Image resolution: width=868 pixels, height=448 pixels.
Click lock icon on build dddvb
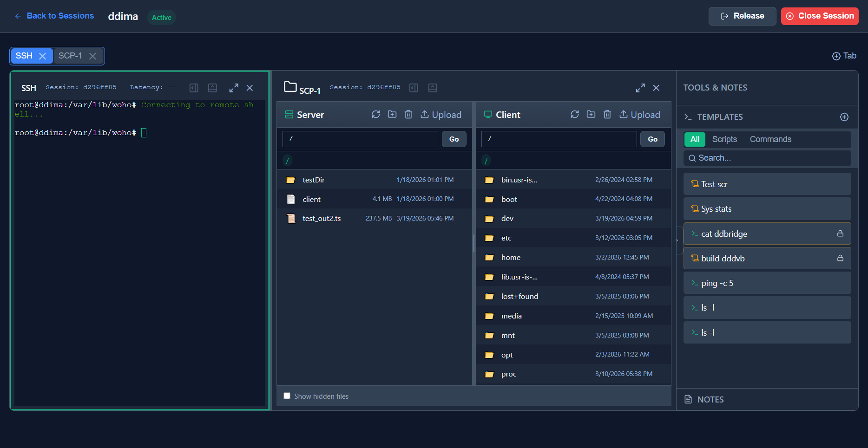[840, 258]
